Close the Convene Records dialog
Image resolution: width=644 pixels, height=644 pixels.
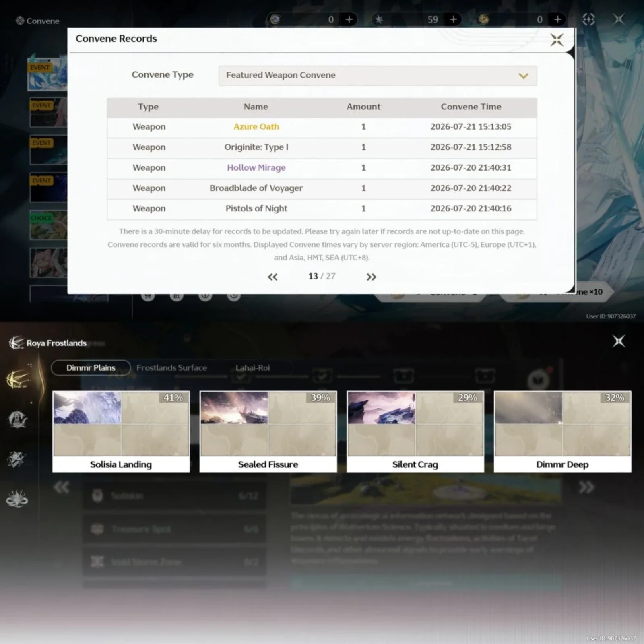click(x=557, y=39)
